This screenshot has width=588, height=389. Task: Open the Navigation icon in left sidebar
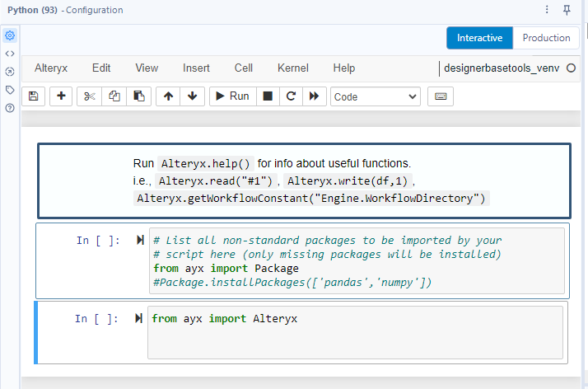click(10, 72)
